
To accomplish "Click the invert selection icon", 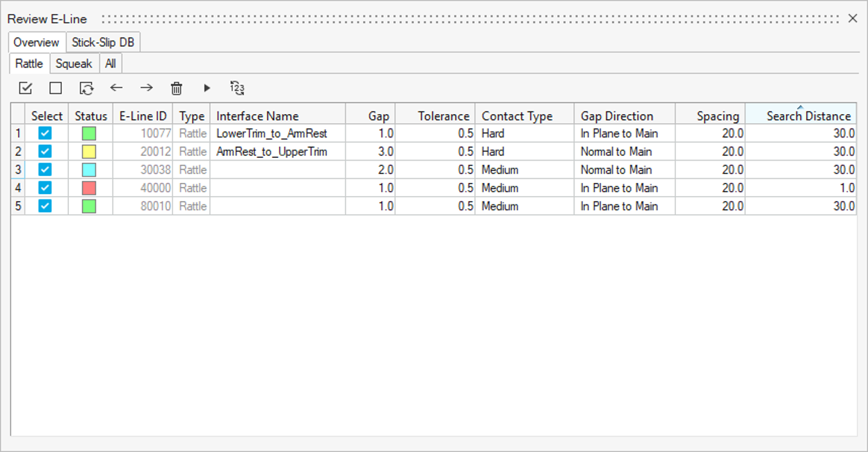I will (86, 88).
